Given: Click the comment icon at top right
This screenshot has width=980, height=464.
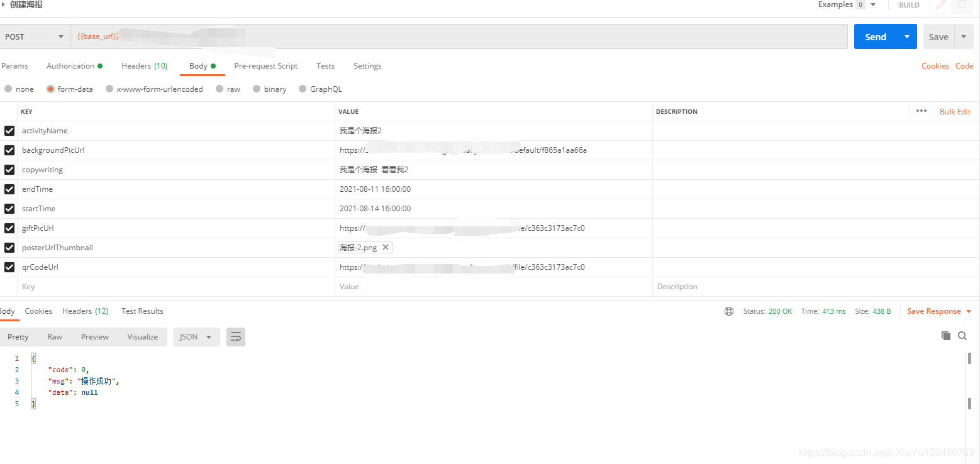Looking at the screenshot, I should 962,4.
